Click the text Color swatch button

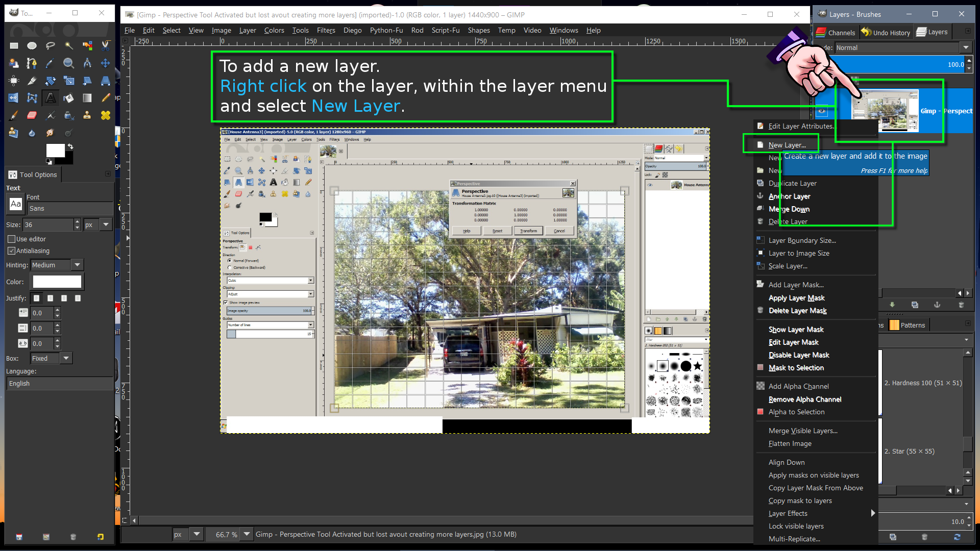click(x=57, y=282)
